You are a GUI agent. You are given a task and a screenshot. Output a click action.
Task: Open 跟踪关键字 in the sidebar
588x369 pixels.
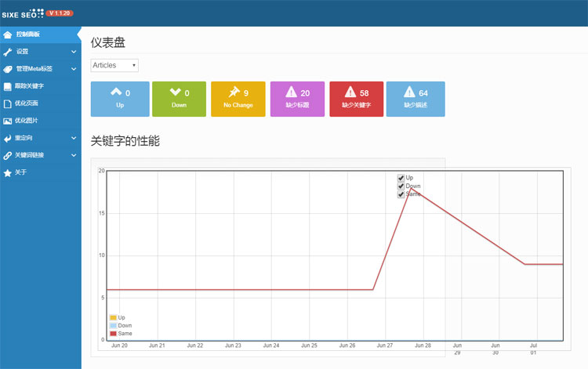[x=30, y=86]
